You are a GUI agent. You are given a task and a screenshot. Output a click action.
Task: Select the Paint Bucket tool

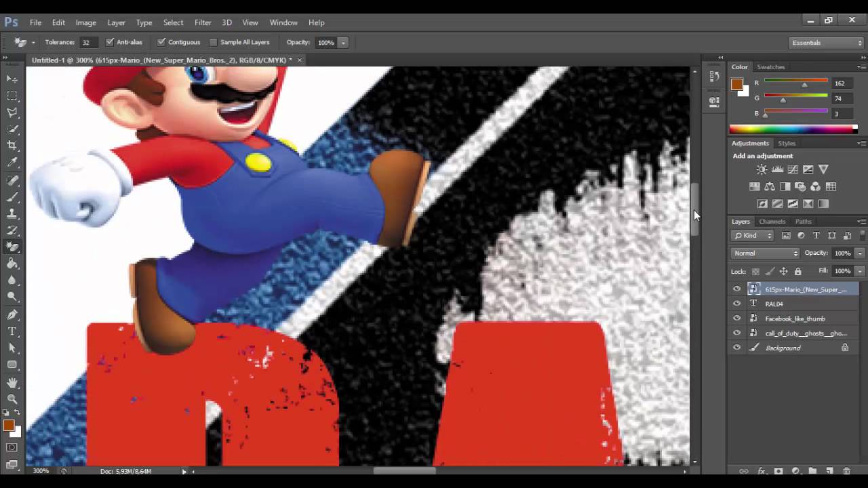[x=12, y=264]
